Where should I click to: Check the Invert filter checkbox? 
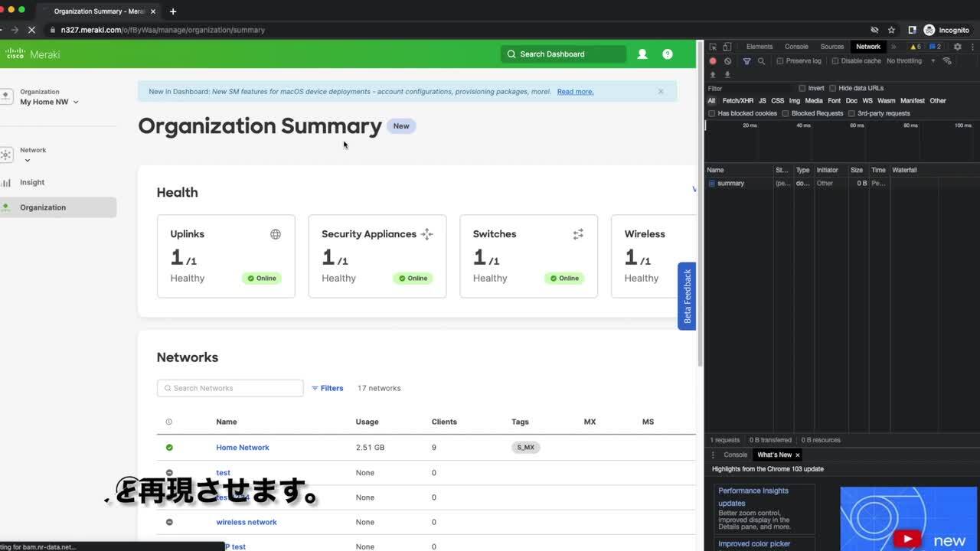[x=802, y=88]
